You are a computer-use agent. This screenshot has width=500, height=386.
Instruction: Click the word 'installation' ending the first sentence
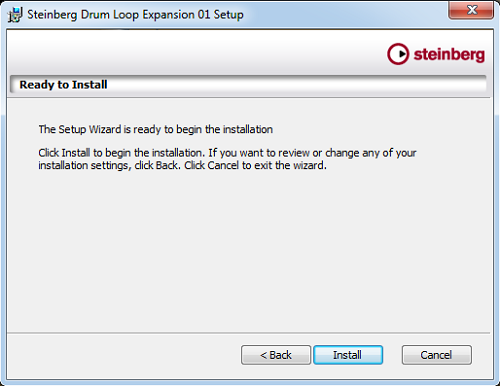(x=248, y=129)
